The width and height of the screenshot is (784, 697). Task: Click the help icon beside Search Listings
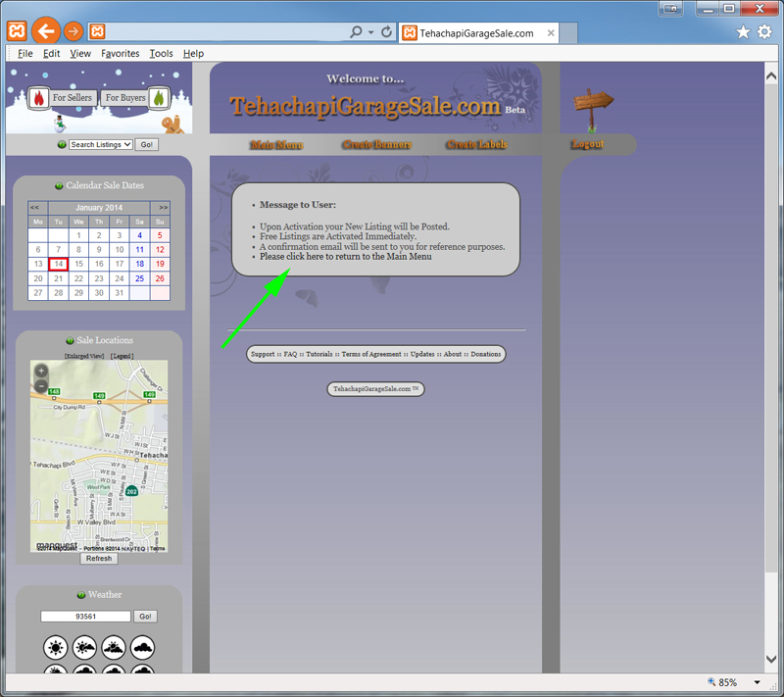point(62,144)
